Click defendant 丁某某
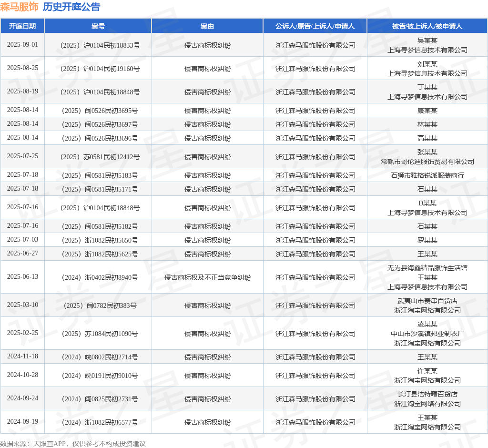 (427, 87)
